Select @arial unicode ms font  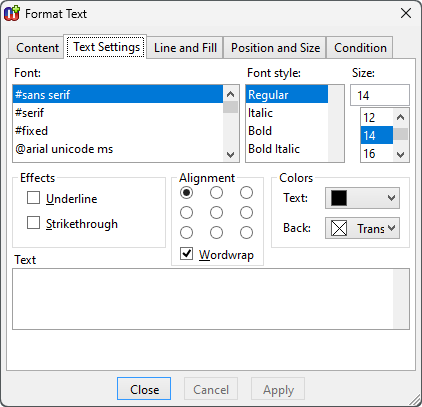pyautogui.click(x=118, y=149)
